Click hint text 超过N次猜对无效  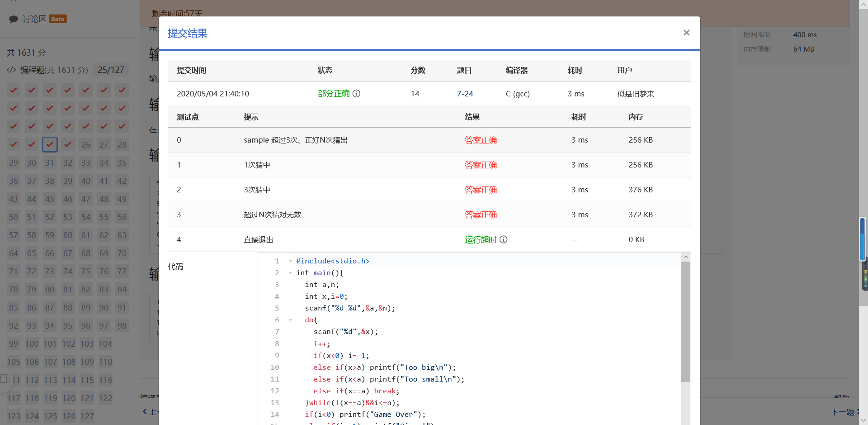273,215
